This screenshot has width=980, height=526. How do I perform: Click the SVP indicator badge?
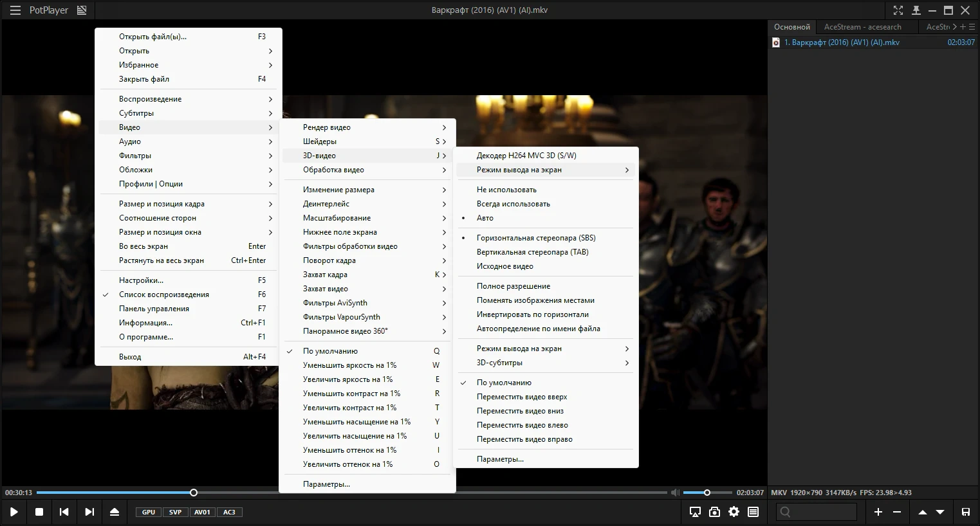(175, 512)
